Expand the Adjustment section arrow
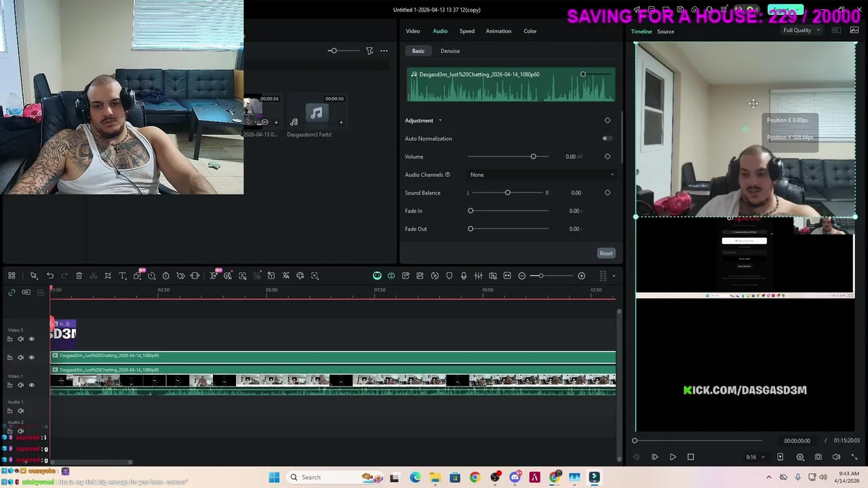 pyautogui.click(x=439, y=121)
